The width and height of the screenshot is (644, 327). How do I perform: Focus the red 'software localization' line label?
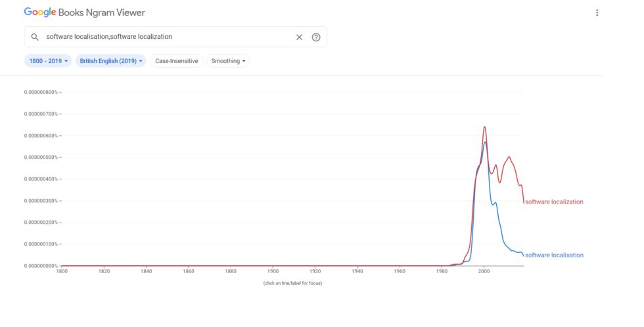554,202
